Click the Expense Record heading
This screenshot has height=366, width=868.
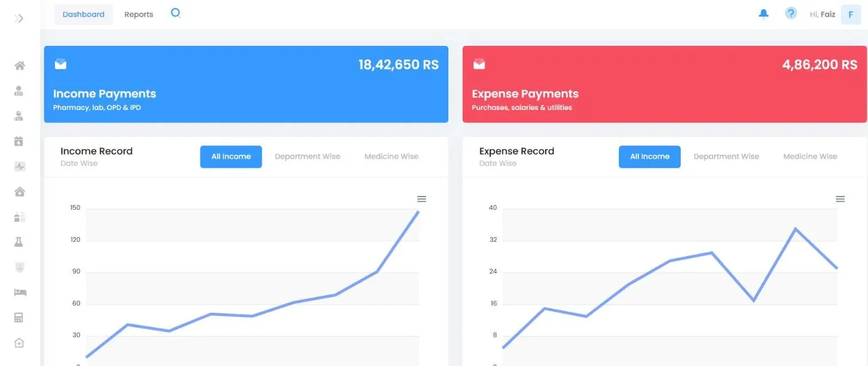click(516, 151)
